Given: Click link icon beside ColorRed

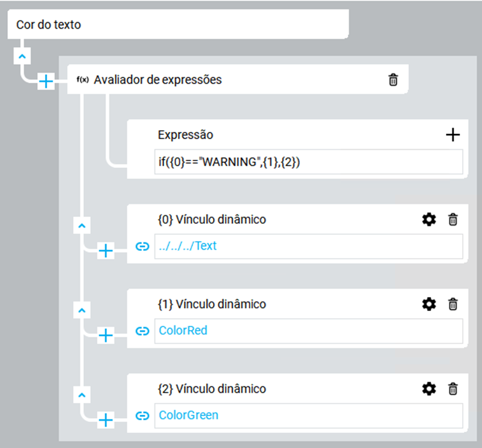Looking at the screenshot, I should 143,331.
